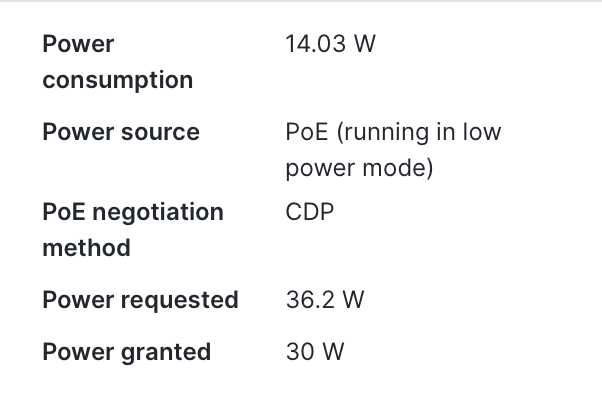Select the 30 W granted value
Image resolution: width=602 pixels, height=396 pixels.
(315, 352)
